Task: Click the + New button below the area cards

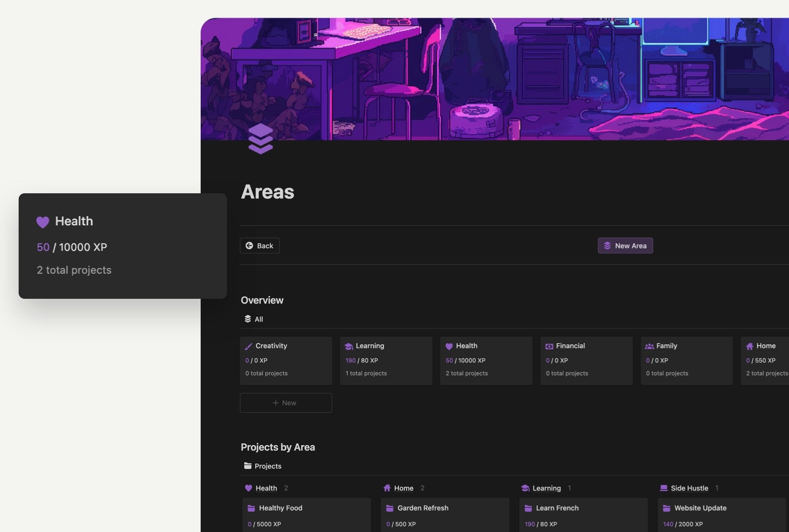Action: pos(286,402)
